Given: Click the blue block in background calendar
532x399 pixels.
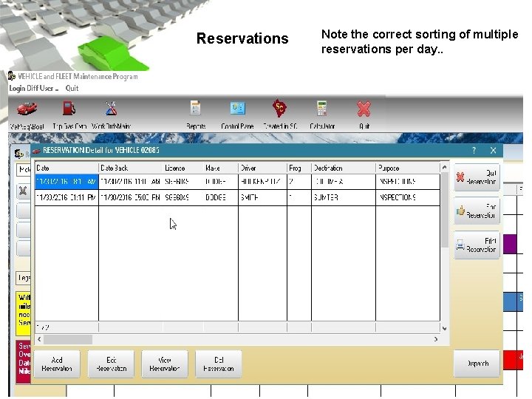Looking at the screenshot, I should (513, 302).
